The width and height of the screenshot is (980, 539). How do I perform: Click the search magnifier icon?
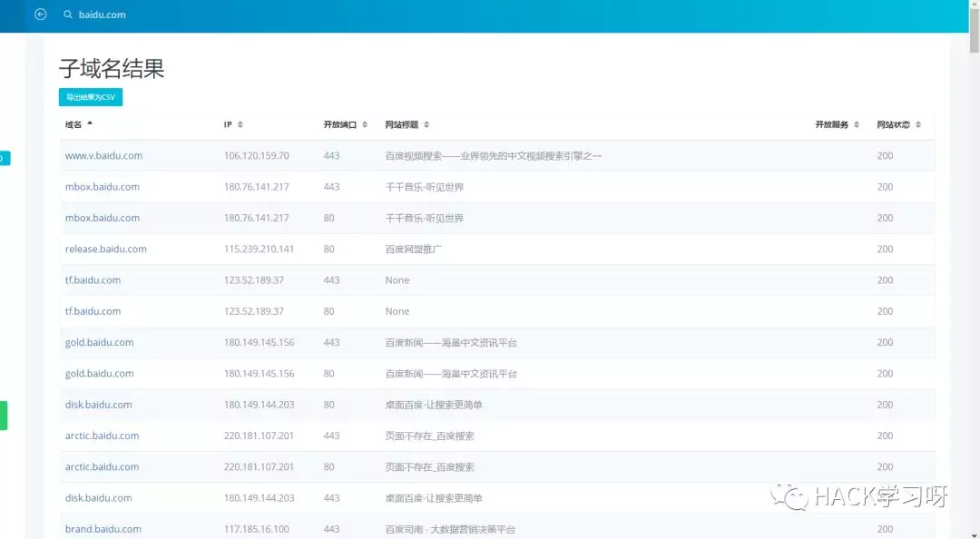67,15
